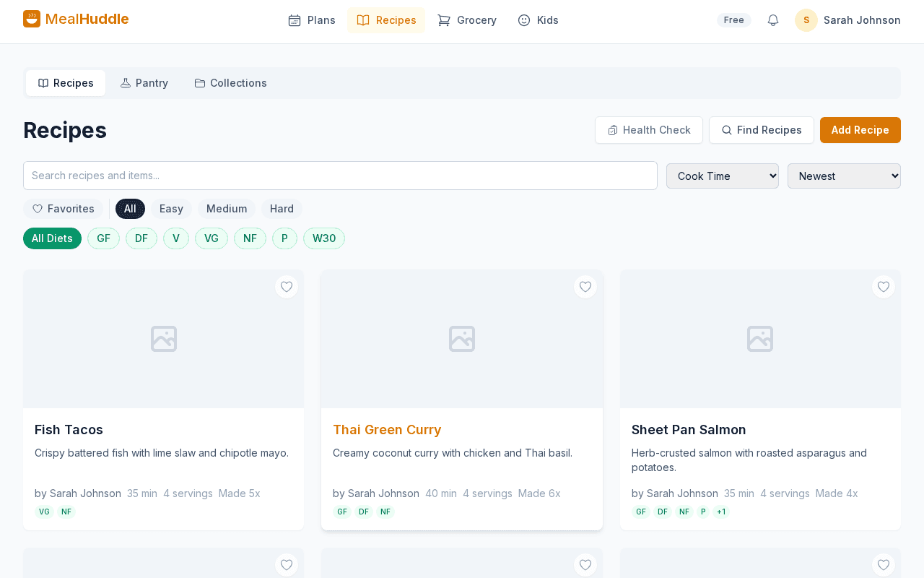
Task: Toggle the Favorites filter
Action: (x=63, y=209)
